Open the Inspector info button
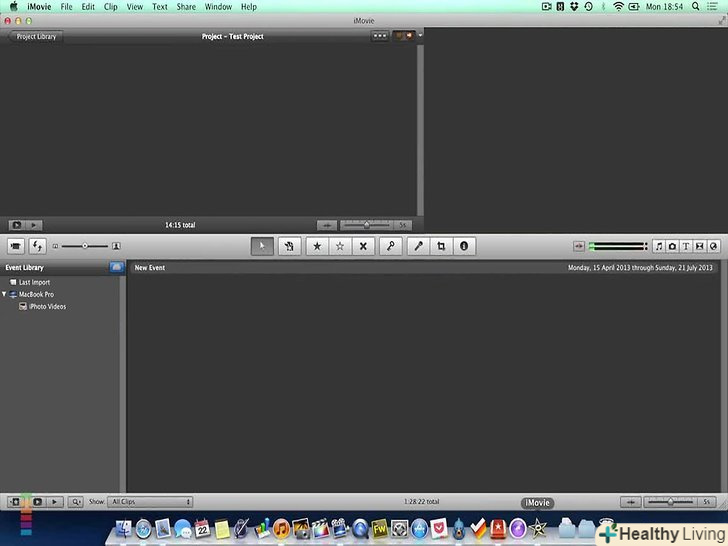728x546 pixels. 463,246
